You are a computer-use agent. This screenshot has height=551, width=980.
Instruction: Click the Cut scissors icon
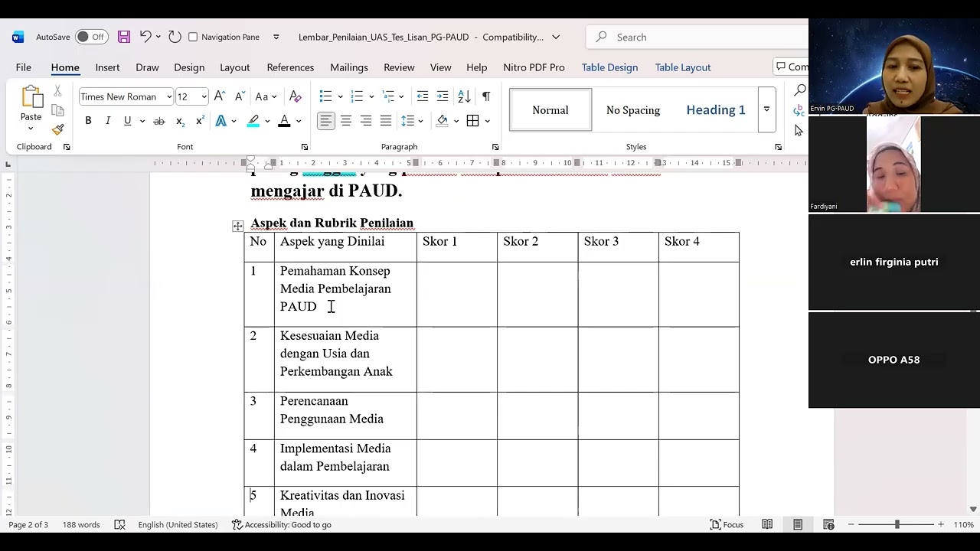(57, 91)
